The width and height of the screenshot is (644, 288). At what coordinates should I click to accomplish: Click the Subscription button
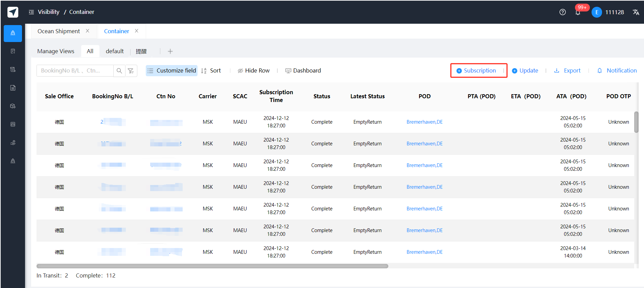click(x=476, y=70)
